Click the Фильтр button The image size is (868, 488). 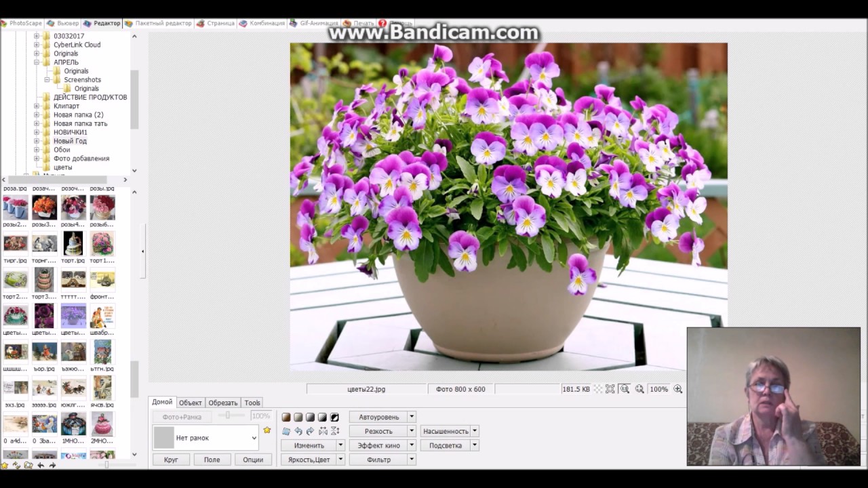click(x=378, y=460)
